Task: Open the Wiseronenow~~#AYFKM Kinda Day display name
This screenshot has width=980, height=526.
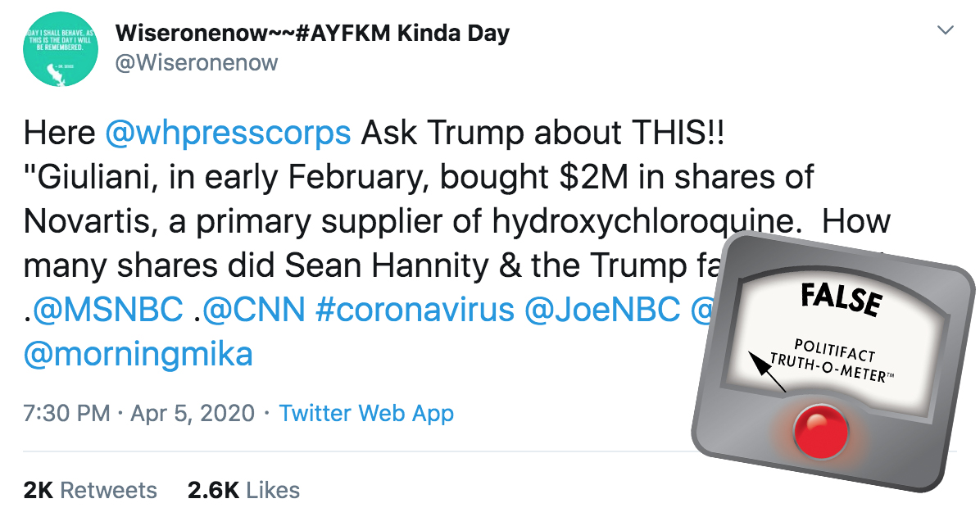Action: pos(312,34)
